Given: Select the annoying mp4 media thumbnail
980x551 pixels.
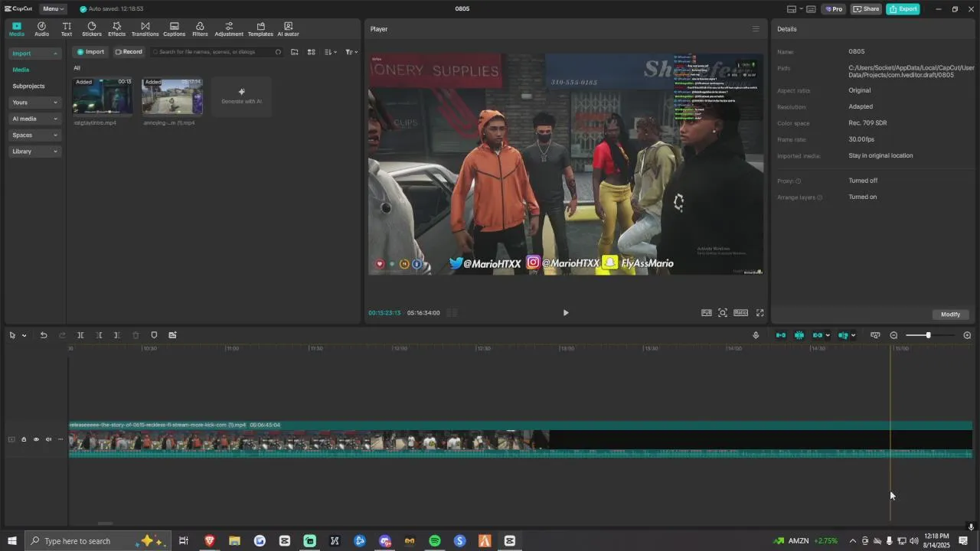Looking at the screenshot, I should point(172,96).
